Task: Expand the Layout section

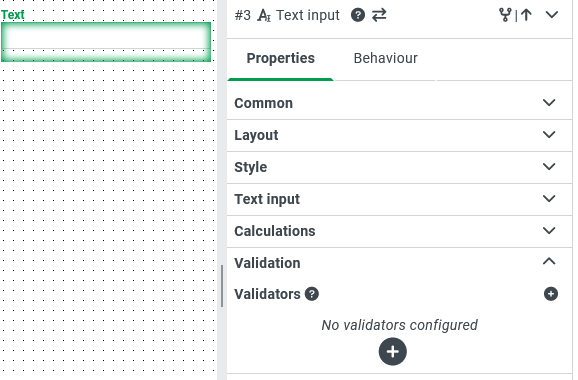Action: pyautogui.click(x=399, y=135)
